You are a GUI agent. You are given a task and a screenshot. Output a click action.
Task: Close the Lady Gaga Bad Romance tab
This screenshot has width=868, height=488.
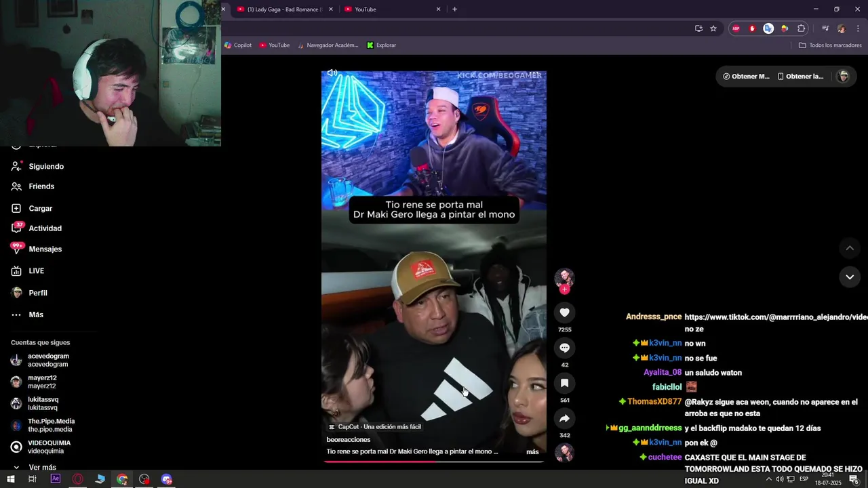click(x=331, y=9)
